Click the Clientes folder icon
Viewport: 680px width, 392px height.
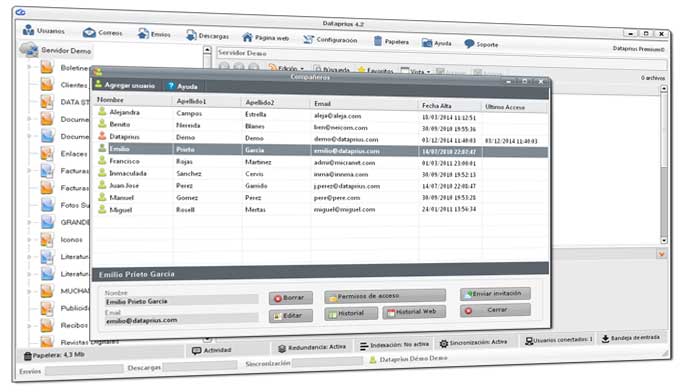(47, 85)
